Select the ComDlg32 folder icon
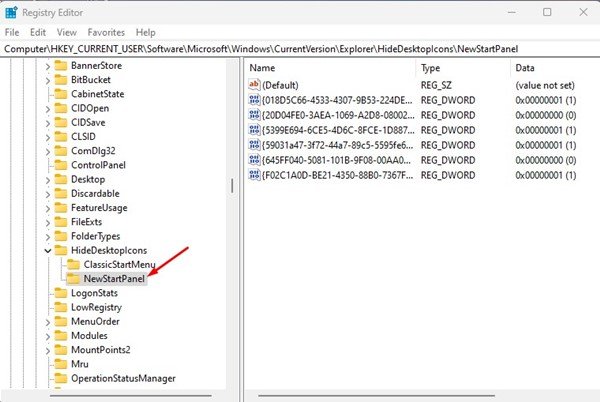The width and height of the screenshot is (600, 402). (60, 151)
